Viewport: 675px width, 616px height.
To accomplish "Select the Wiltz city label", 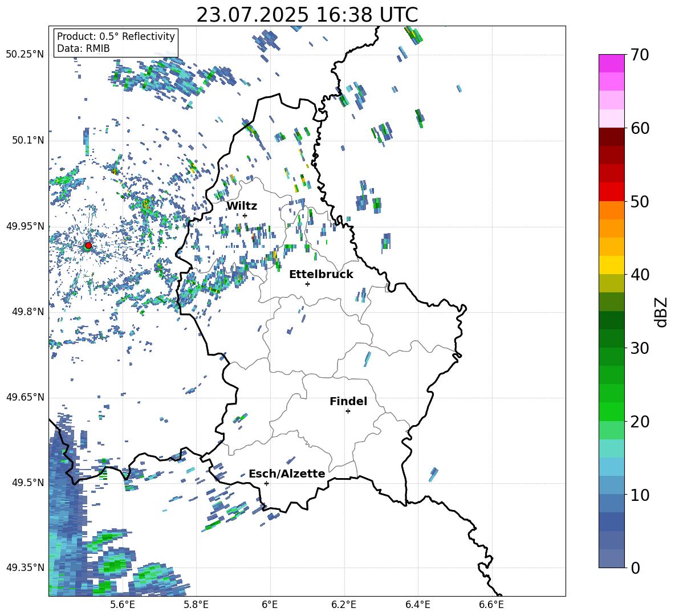I will pos(242,206).
